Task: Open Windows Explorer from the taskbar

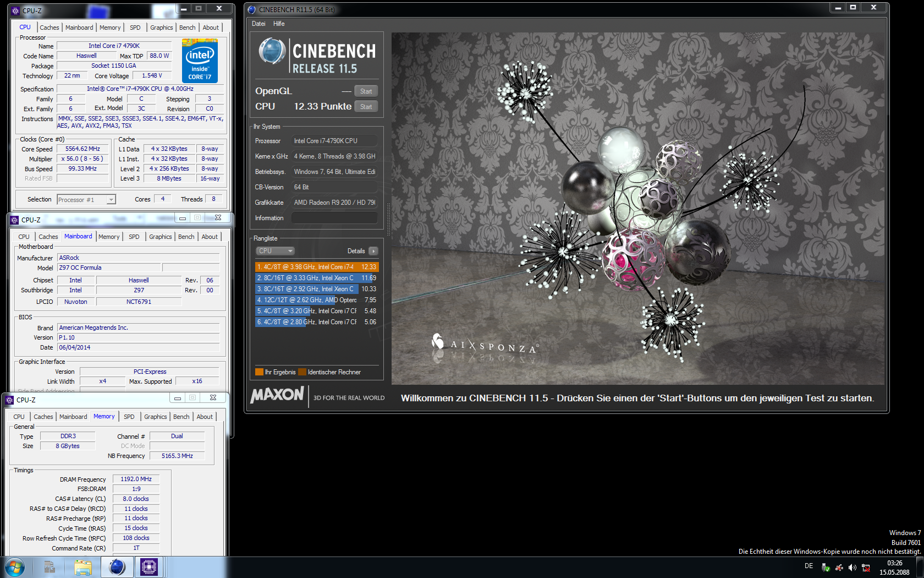Action: click(83, 567)
